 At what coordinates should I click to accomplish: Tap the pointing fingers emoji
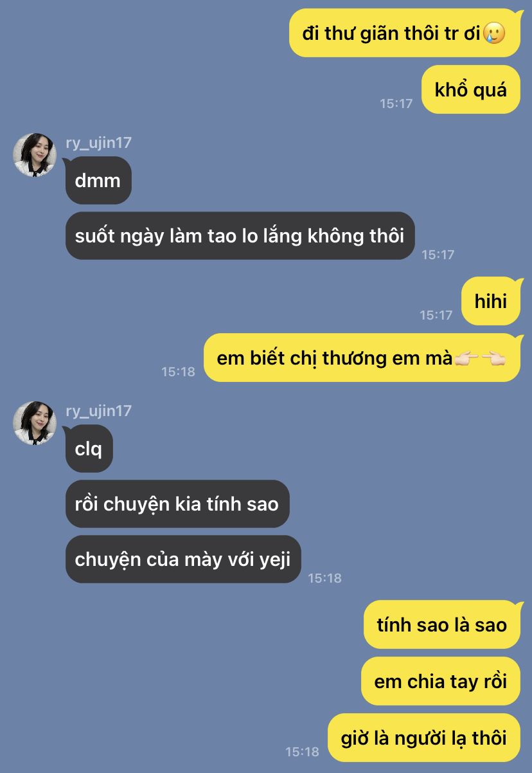pos(480,358)
